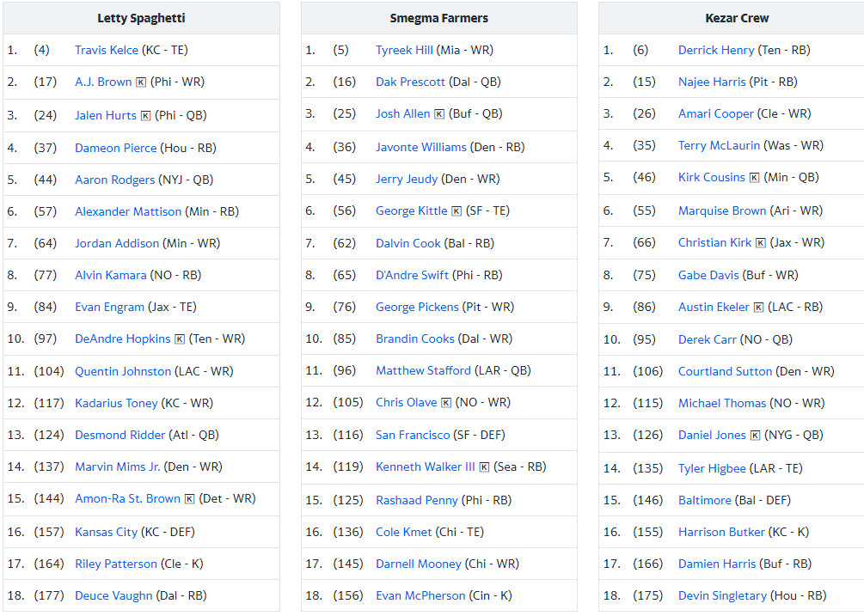Image resolution: width=864 pixels, height=616 pixels.
Task: Click the keeper icon next to Daniel Jones
Action: pyautogui.click(x=755, y=436)
